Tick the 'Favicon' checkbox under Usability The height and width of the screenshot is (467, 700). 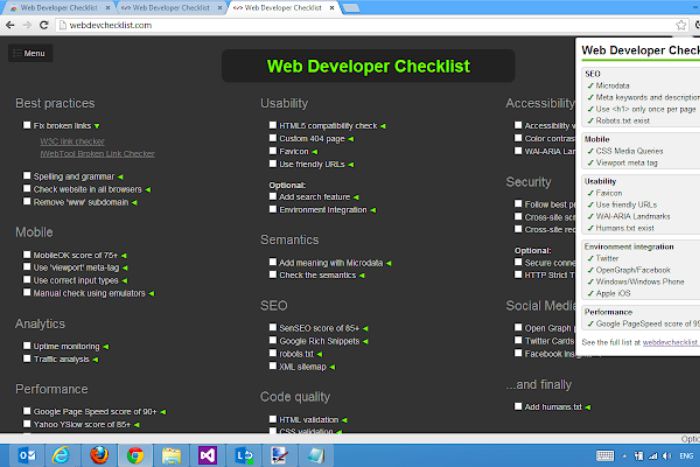point(273,151)
